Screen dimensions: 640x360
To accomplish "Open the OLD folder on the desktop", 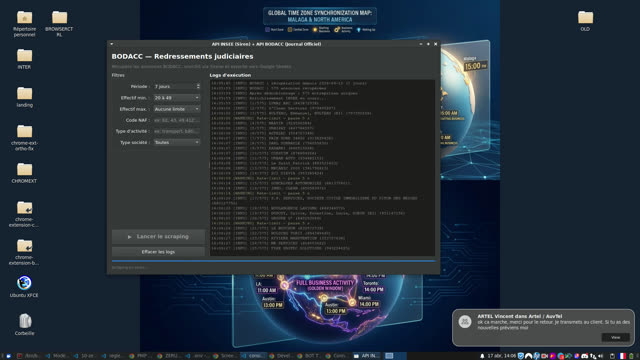I will point(585,20).
